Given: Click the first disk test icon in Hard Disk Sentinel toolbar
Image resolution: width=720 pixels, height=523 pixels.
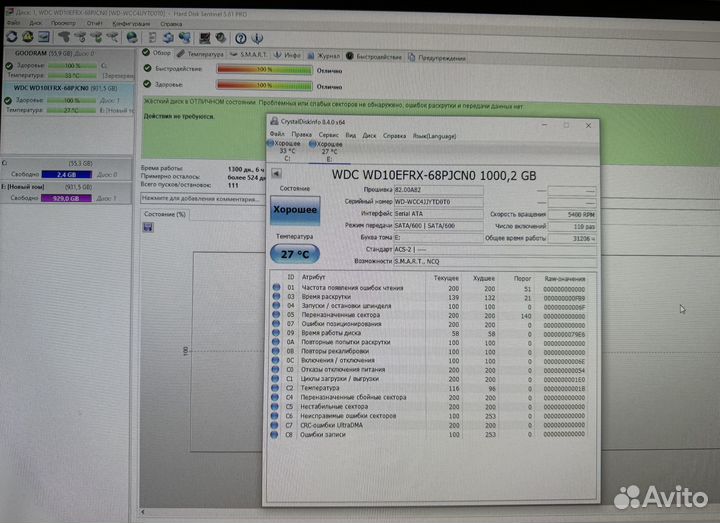Looking at the screenshot, I should (x=64, y=37).
